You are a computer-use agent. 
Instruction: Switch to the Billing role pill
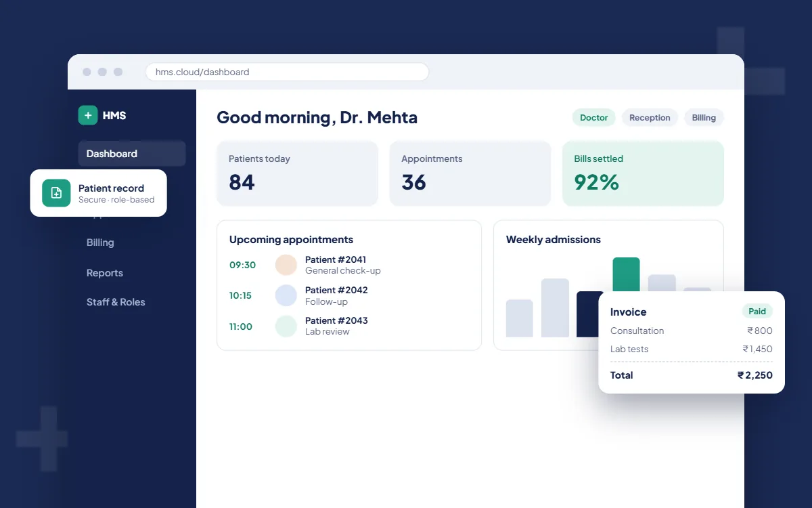click(704, 118)
